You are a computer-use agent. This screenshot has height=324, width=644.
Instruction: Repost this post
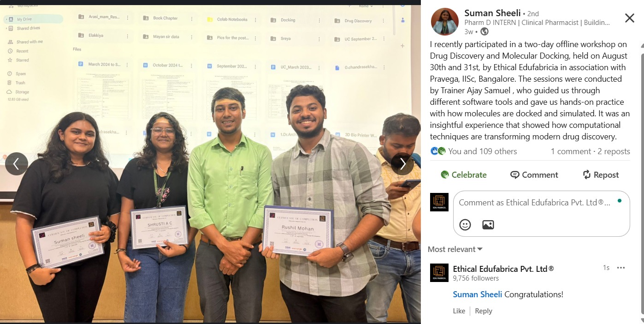601,175
